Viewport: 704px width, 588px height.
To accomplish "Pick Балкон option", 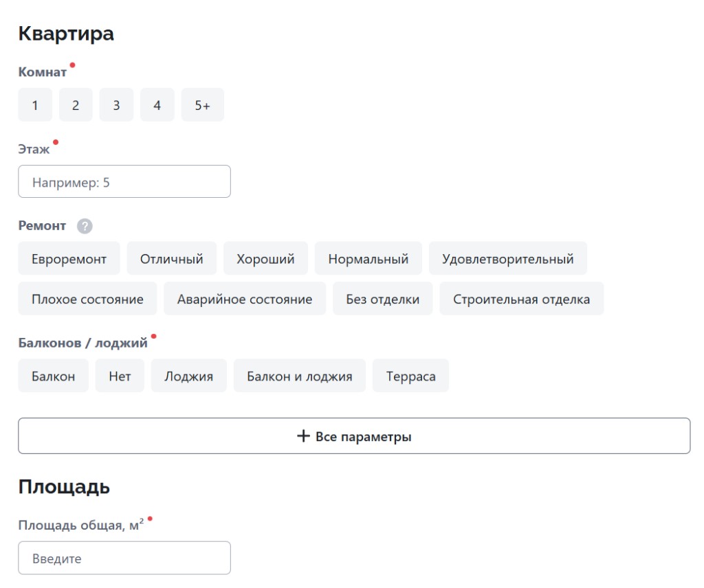I will tap(54, 376).
